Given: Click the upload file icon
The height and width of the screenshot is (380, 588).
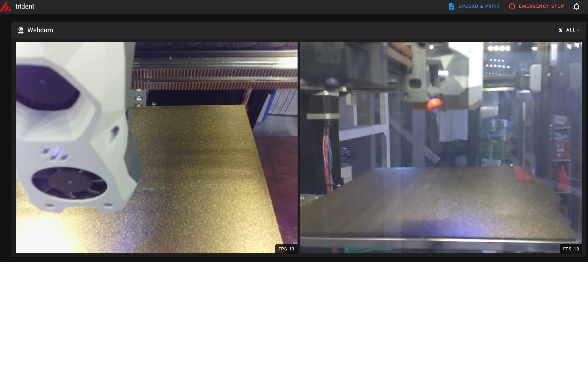Looking at the screenshot, I should click(451, 6).
